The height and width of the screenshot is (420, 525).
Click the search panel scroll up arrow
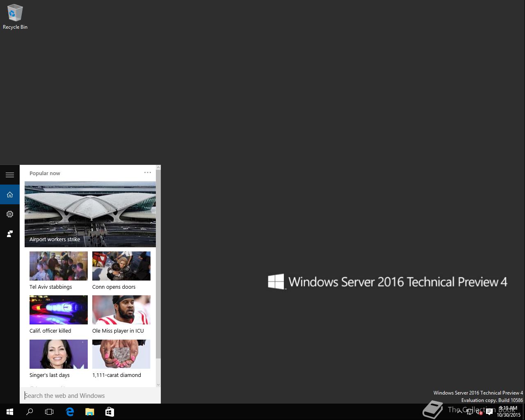point(158,167)
